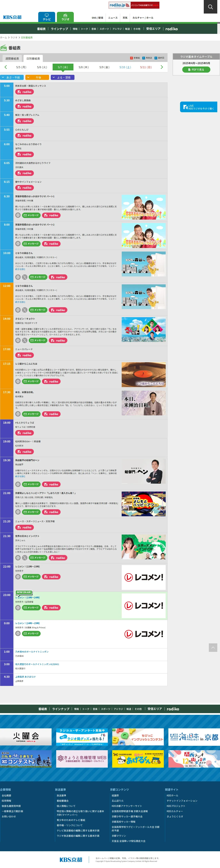Click the KBS京都 logo in the header

[x=13, y=17]
